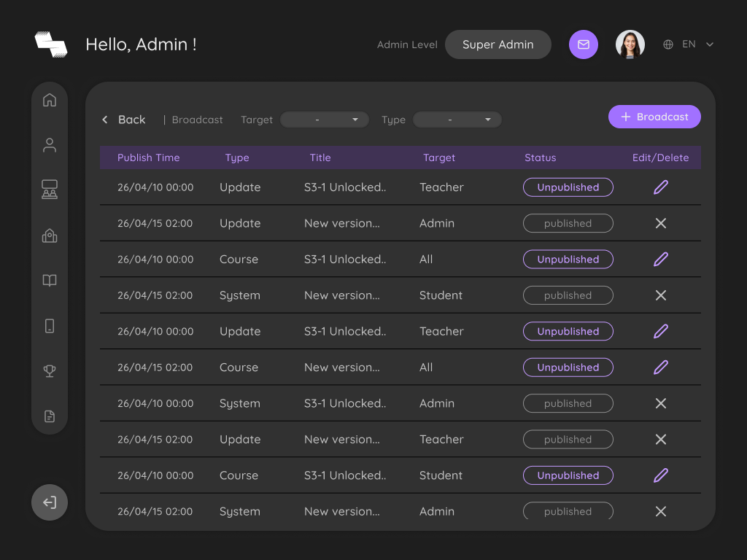Click the Broadcast breadcrumb label next to Back
Viewport: 747px width, 560px height.
197,120
